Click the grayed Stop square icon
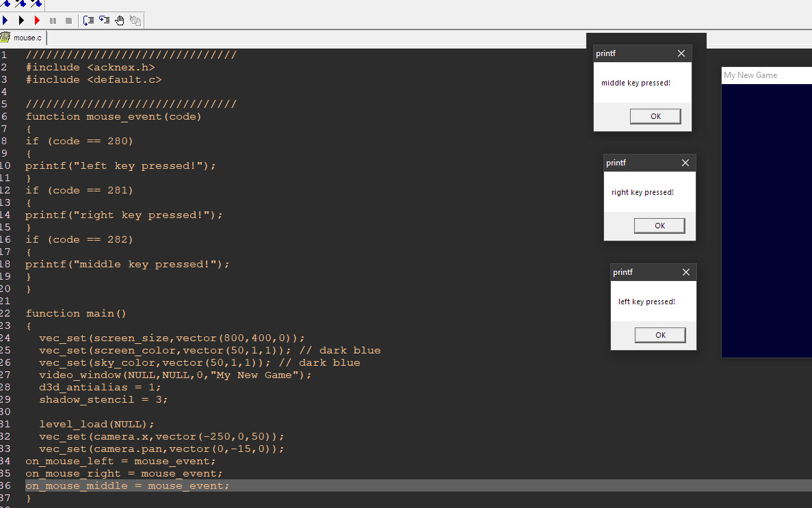This screenshot has height=508, width=812. 68,21
